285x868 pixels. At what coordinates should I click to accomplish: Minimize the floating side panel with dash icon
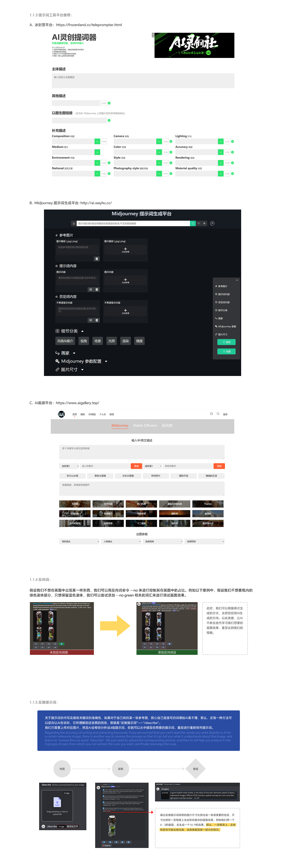pos(237,280)
